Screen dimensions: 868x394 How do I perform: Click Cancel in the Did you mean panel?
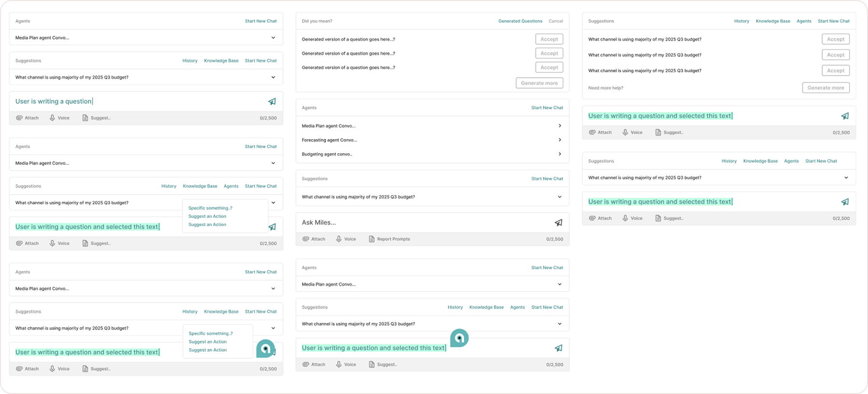tap(556, 21)
